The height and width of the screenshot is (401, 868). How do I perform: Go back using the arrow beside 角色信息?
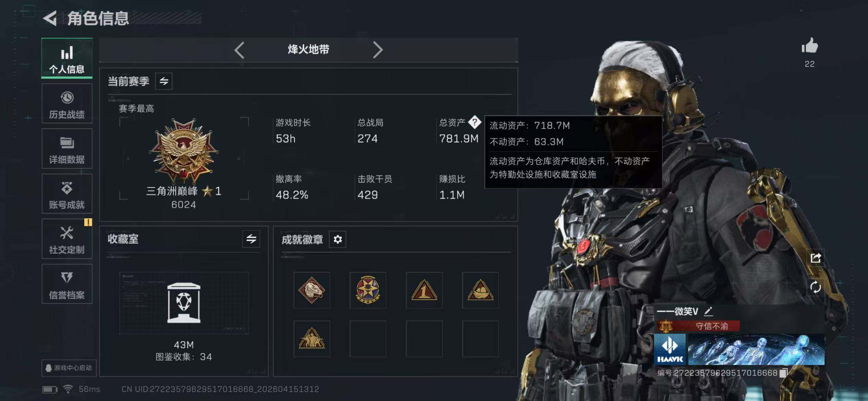(50, 18)
